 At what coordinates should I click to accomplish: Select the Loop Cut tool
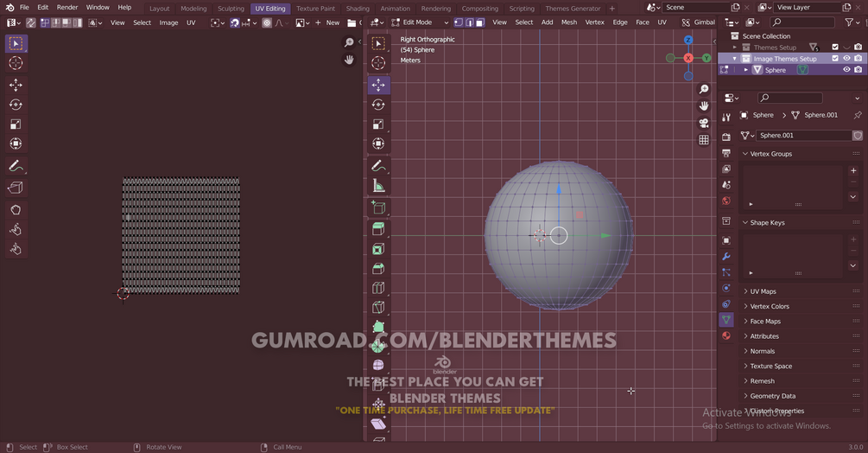click(x=378, y=288)
